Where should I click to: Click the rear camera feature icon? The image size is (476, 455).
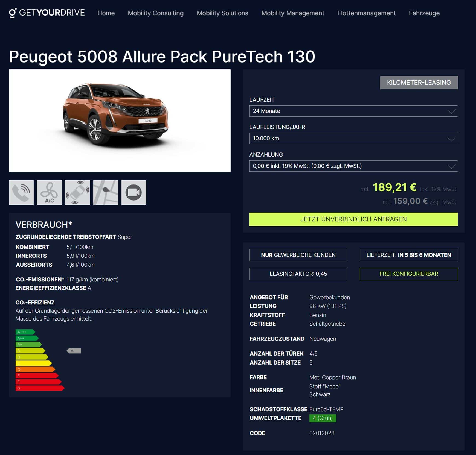(x=134, y=192)
